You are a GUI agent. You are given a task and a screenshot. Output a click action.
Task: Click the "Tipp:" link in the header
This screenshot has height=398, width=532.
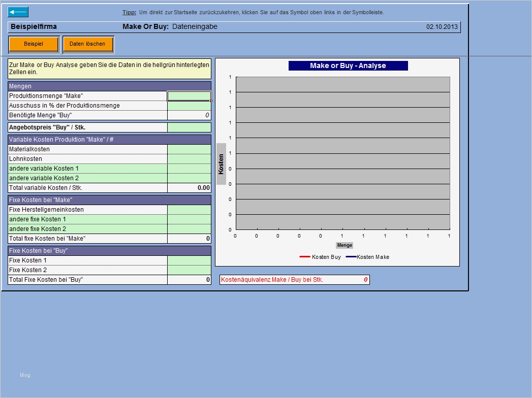129,13
